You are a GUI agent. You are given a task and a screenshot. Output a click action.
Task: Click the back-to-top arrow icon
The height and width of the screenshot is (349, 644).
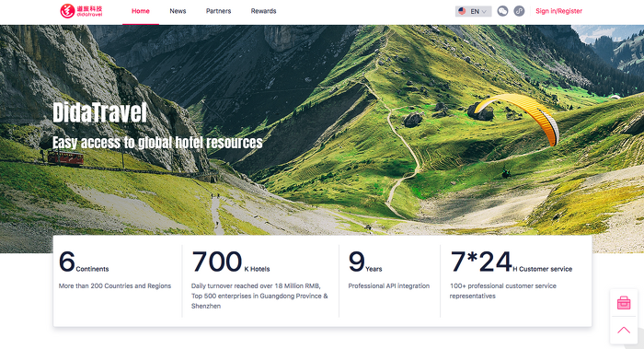624,330
